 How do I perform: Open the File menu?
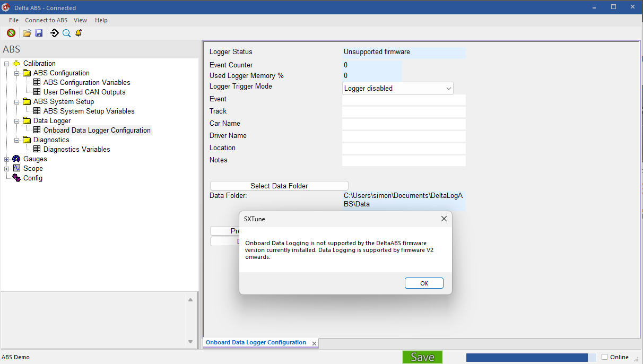(14, 20)
